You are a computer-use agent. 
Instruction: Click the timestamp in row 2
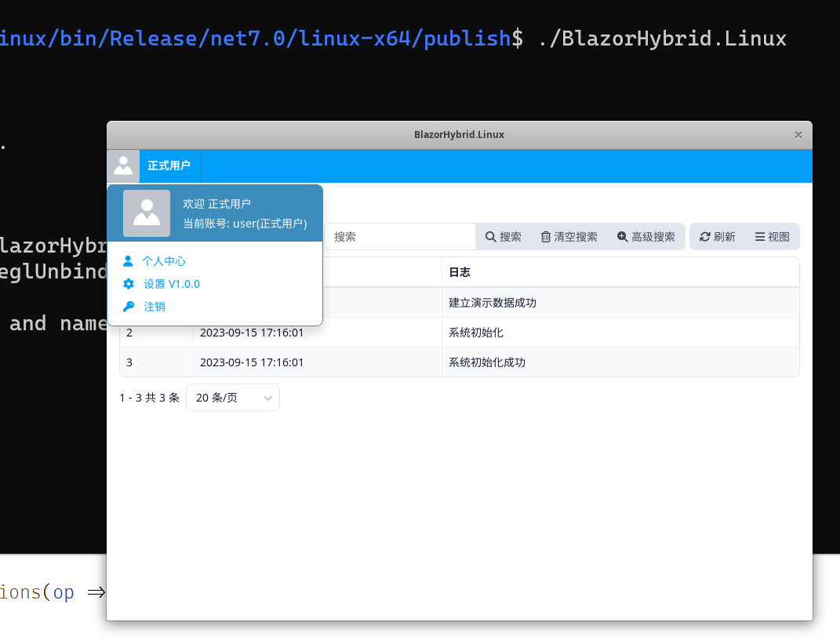[252, 333]
